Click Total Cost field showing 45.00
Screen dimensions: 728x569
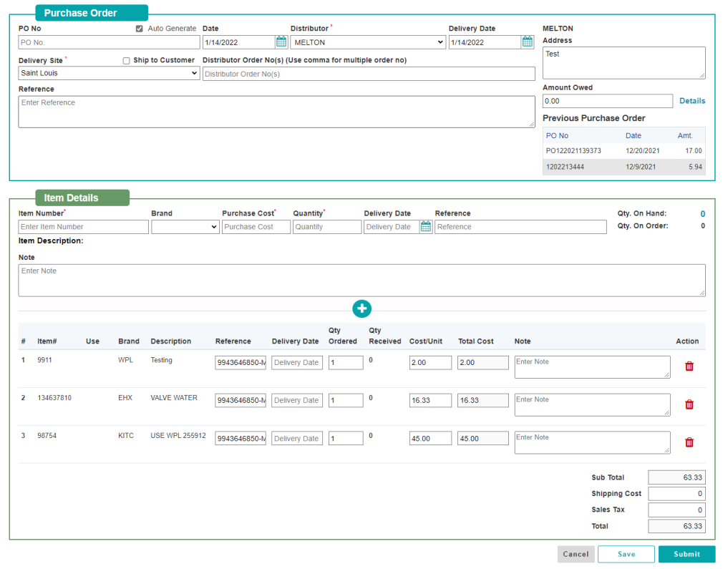point(483,439)
